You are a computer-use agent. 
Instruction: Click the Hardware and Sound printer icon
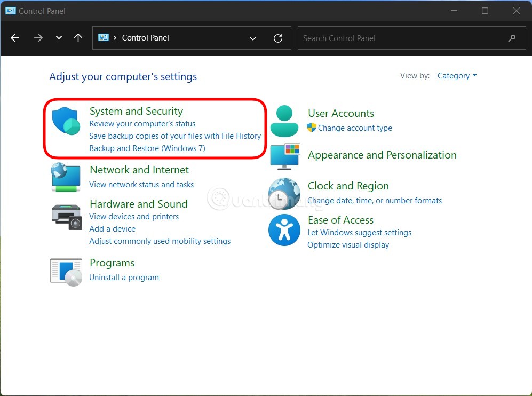click(x=67, y=216)
